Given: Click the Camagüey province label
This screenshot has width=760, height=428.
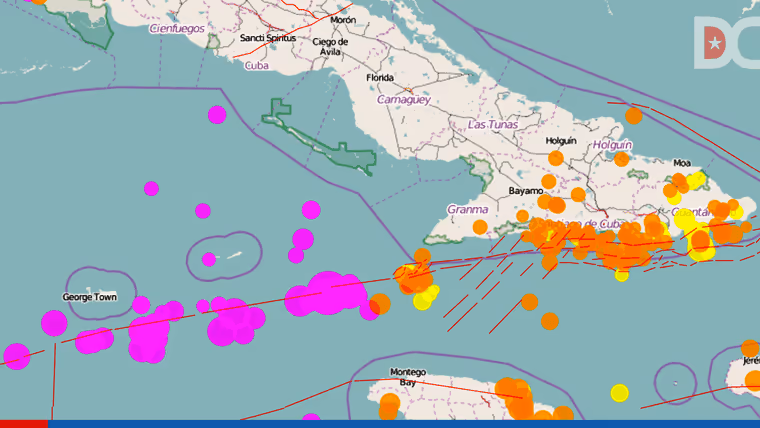Looking at the screenshot, I should pos(404,100).
